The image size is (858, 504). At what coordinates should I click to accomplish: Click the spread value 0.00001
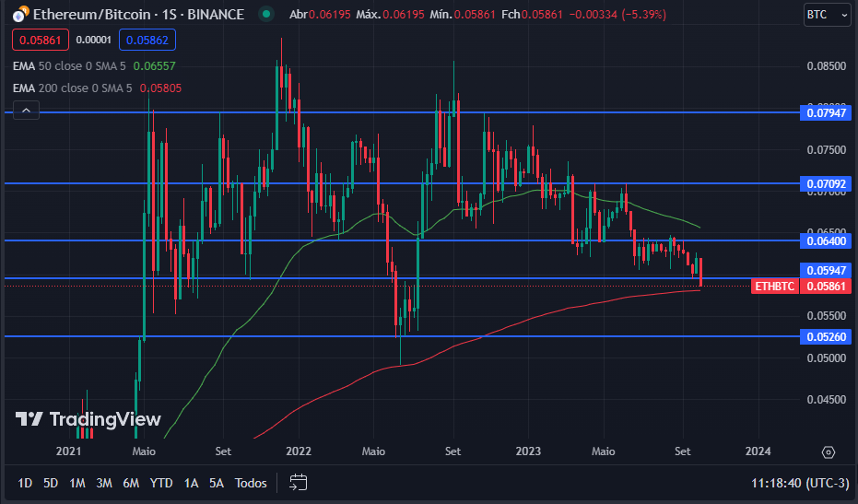(x=94, y=40)
